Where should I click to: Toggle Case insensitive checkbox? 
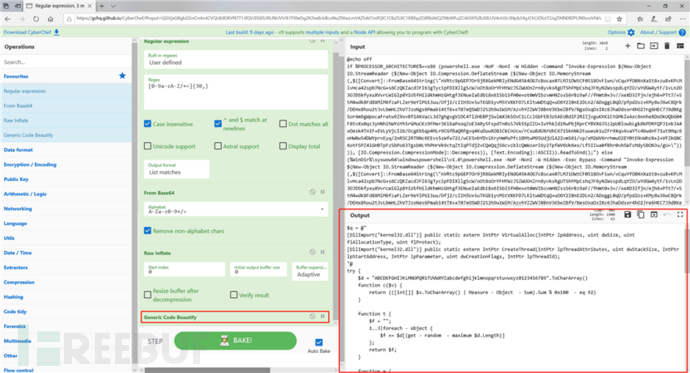point(147,124)
